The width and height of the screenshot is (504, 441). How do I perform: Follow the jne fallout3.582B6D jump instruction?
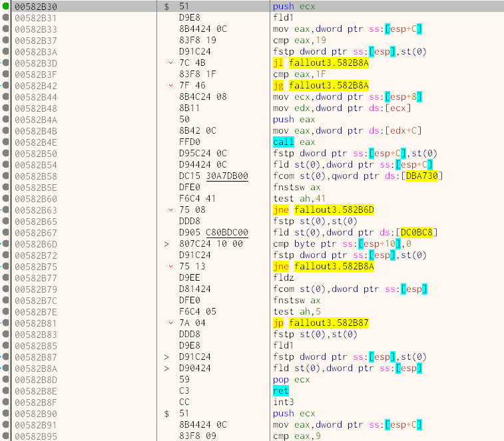point(324,210)
